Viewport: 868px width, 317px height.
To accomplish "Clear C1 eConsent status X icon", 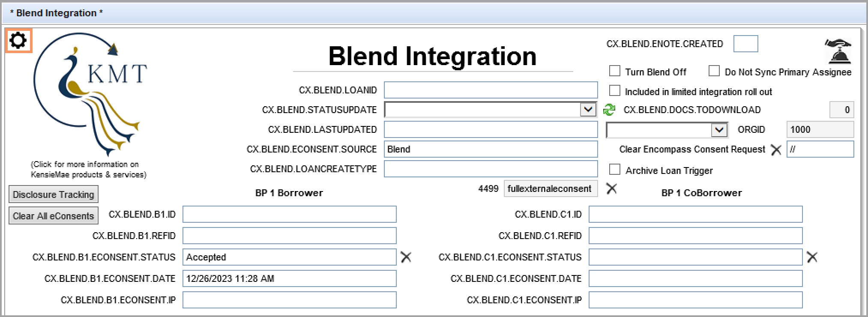I will point(812,257).
